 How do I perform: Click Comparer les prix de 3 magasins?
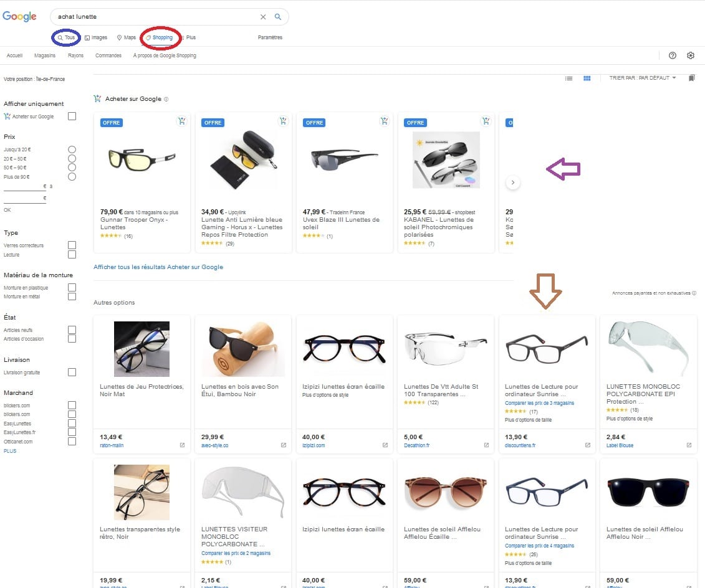[539, 403]
